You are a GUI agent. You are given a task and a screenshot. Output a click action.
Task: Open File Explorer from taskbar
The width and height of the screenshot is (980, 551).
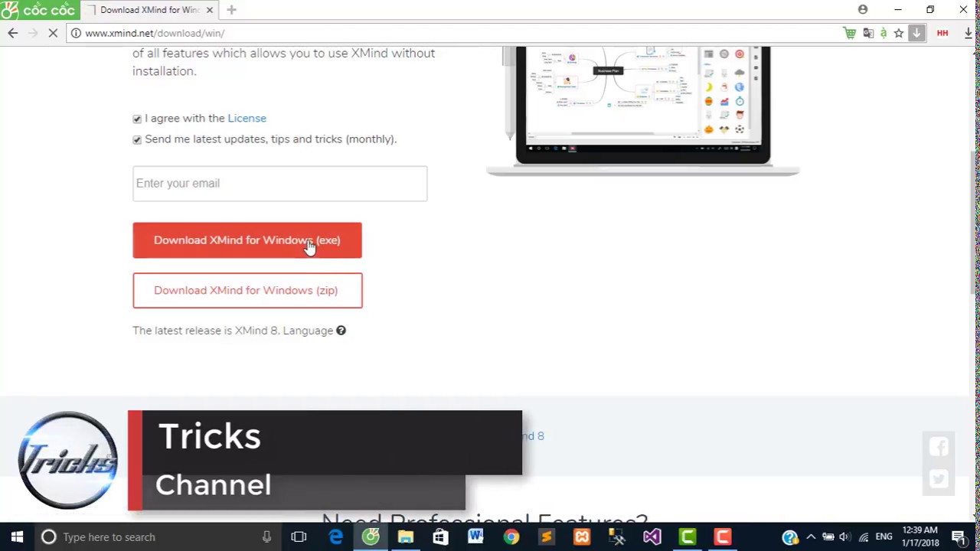point(406,537)
